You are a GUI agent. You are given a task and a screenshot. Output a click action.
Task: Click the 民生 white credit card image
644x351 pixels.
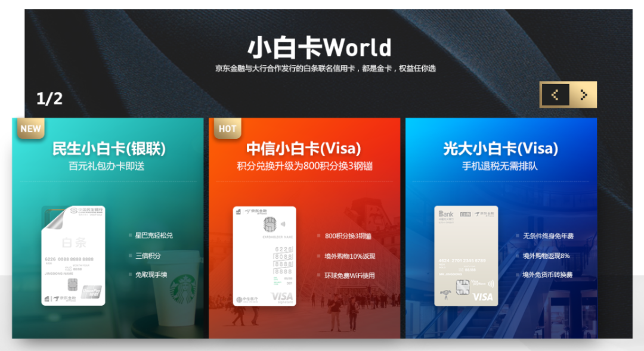coord(73,256)
